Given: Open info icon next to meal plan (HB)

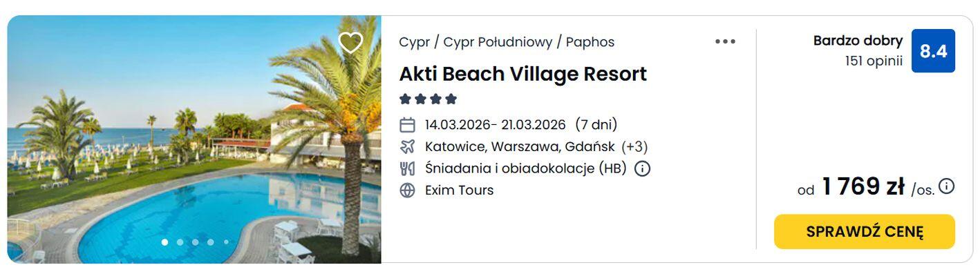Looking at the screenshot, I should (643, 168).
